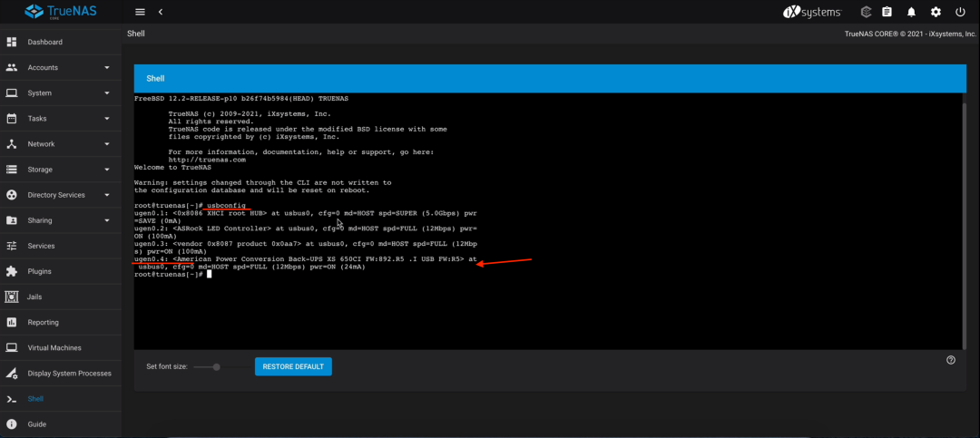Click the help question mark icon
The width and height of the screenshot is (980, 438).
point(951,360)
